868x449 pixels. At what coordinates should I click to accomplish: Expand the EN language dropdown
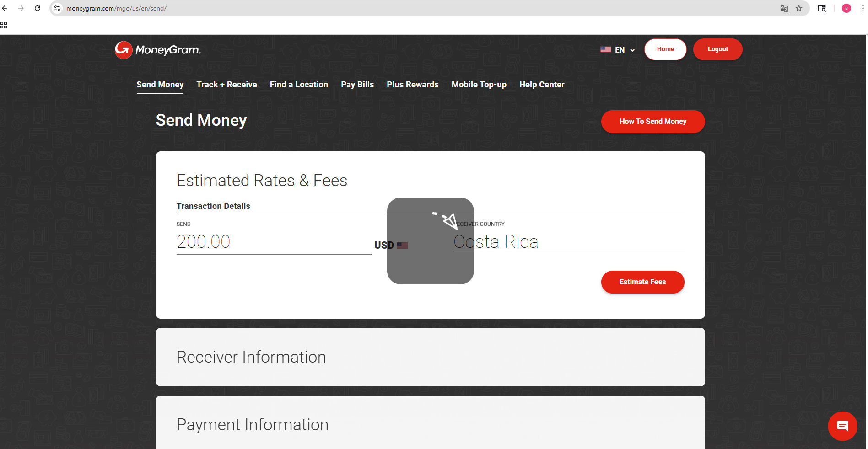618,50
